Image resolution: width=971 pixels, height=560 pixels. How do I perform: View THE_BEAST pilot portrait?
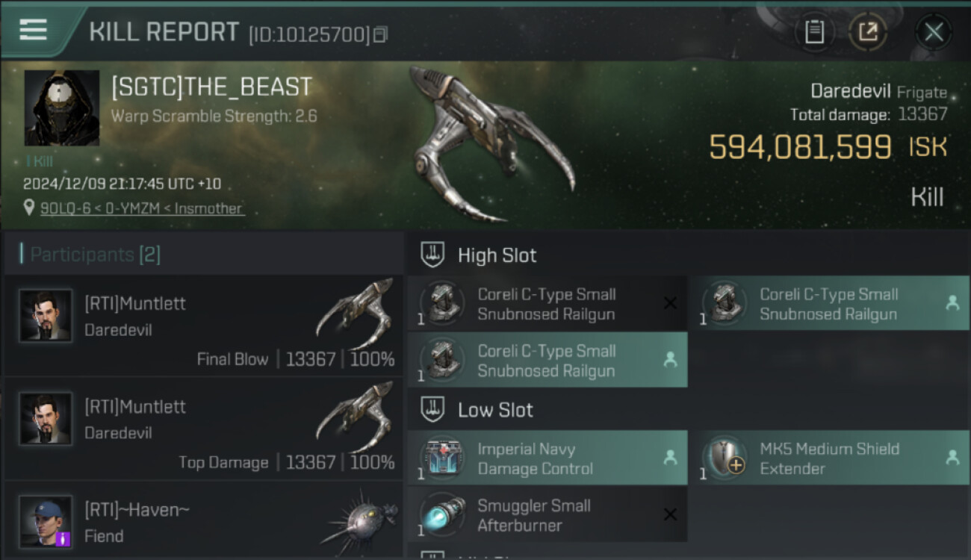pos(62,108)
